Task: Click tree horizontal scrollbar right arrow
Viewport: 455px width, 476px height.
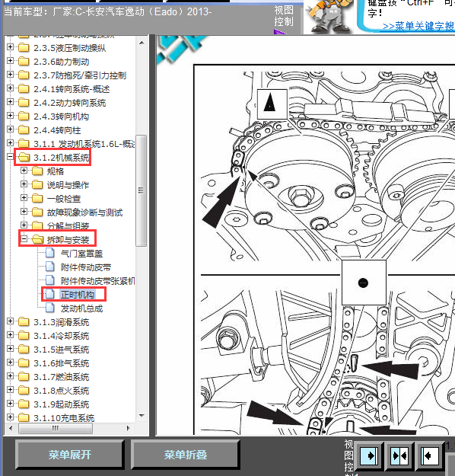Action: tap(129, 428)
